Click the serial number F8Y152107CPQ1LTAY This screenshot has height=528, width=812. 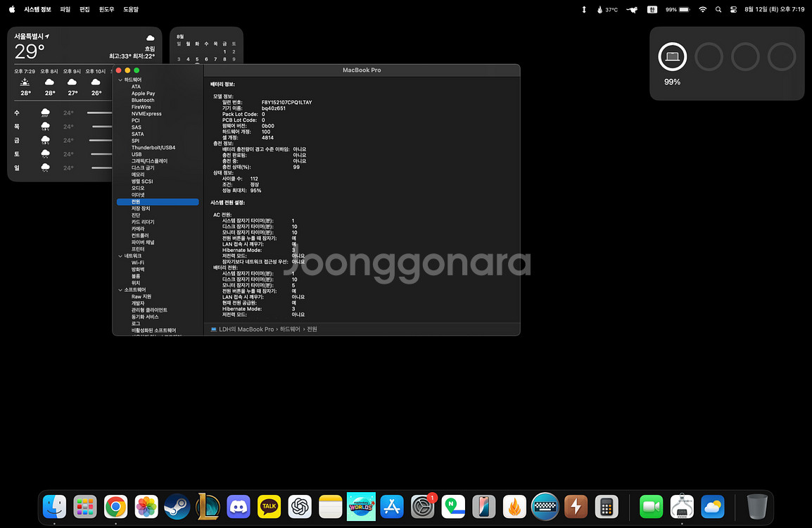coord(286,102)
